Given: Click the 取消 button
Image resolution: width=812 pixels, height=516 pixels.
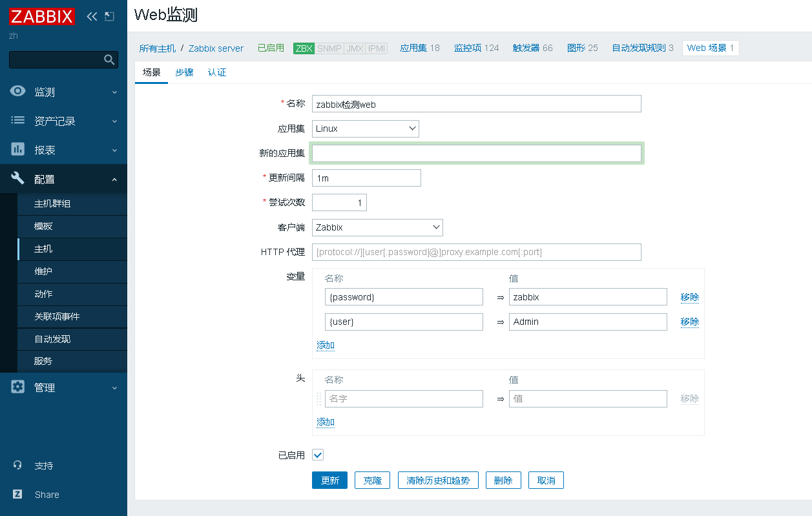Looking at the screenshot, I should coord(546,480).
